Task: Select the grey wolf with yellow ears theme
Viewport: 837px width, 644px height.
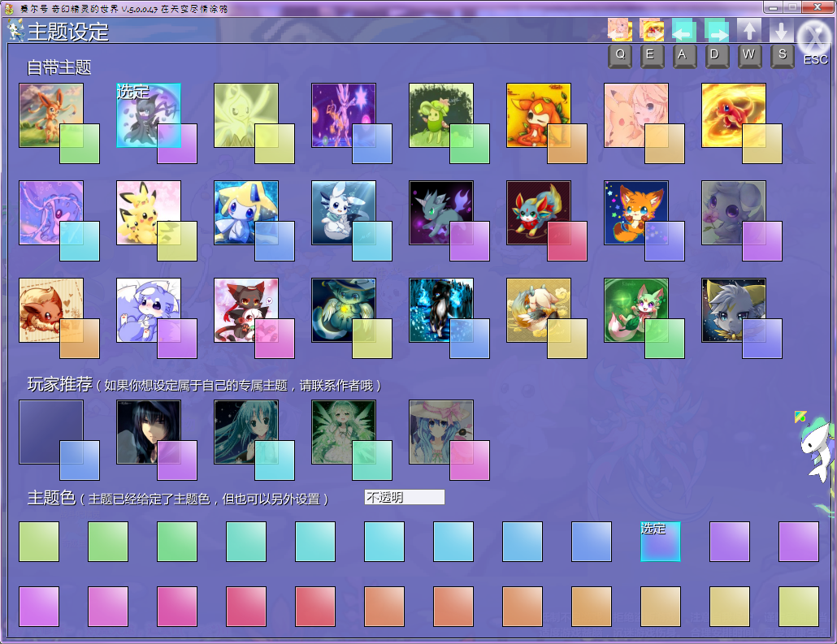Action: click(734, 310)
